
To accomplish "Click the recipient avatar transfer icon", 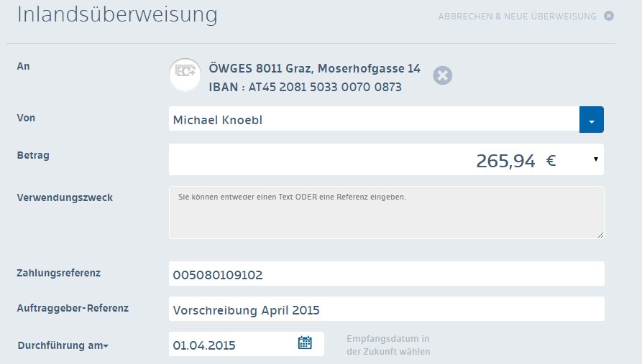I will (x=185, y=75).
